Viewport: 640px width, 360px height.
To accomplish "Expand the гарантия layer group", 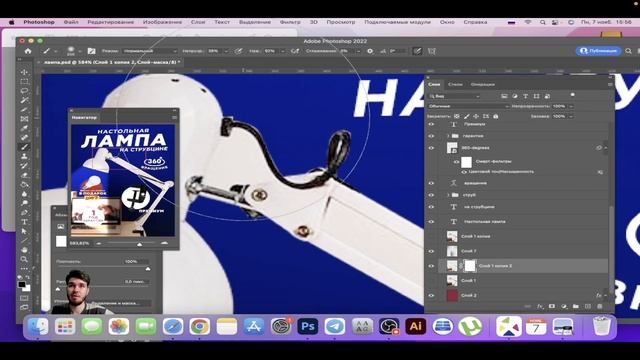I will tap(448, 136).
